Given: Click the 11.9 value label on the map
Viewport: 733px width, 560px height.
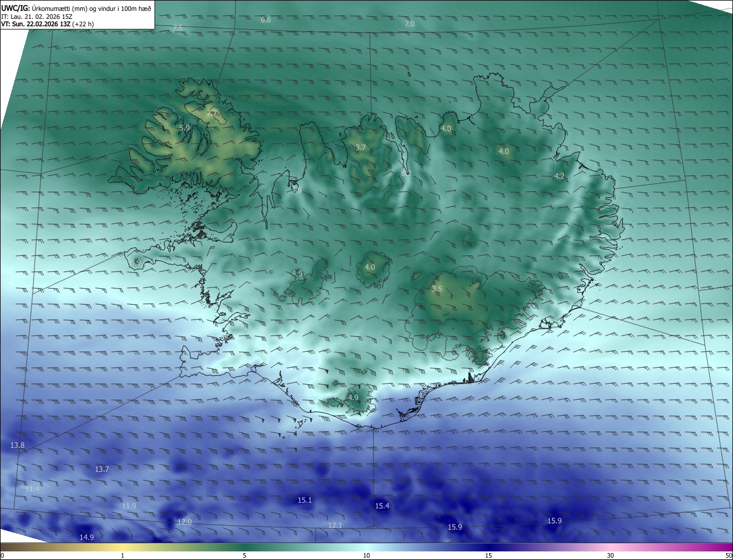Looking at the screenshot, I should coord(129,506).
